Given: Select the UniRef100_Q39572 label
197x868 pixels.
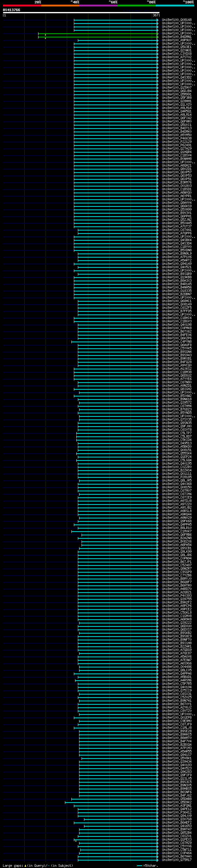Looking at the screenshot, I should click(177, 403).
